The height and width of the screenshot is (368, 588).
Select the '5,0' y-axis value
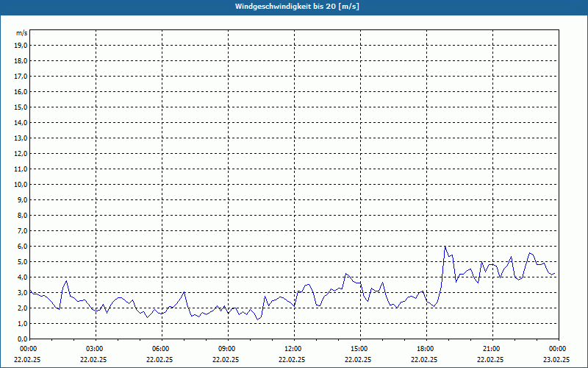pyautogui.click(x=22, y=261)
